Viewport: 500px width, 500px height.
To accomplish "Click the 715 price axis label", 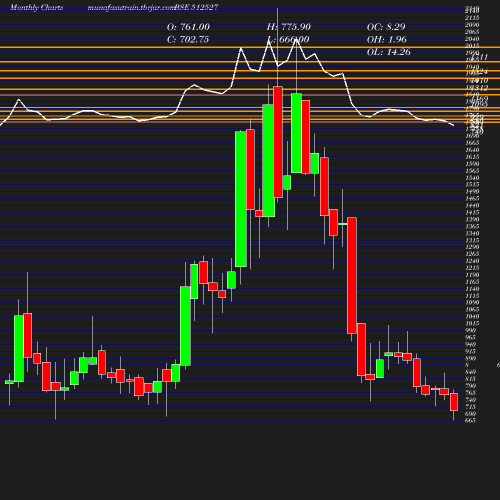I will click(470, 407).
